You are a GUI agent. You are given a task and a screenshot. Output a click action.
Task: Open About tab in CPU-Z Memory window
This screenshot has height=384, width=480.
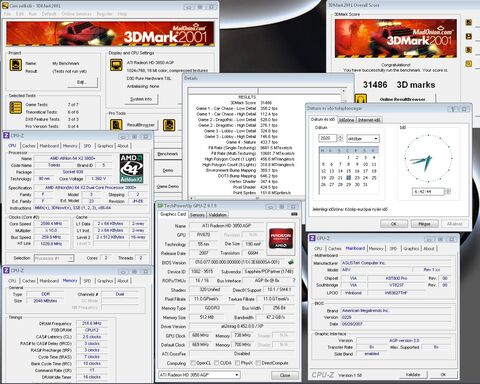123,281
